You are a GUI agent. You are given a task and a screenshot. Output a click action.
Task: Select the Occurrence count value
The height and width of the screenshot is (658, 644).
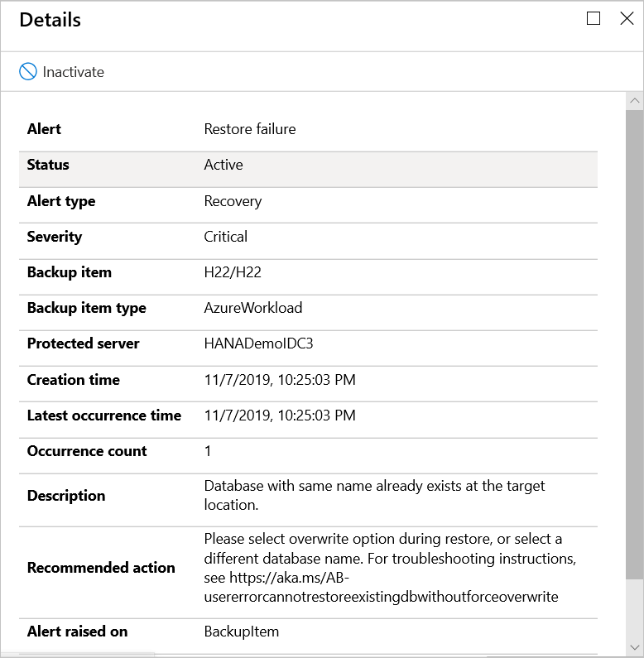208,451
